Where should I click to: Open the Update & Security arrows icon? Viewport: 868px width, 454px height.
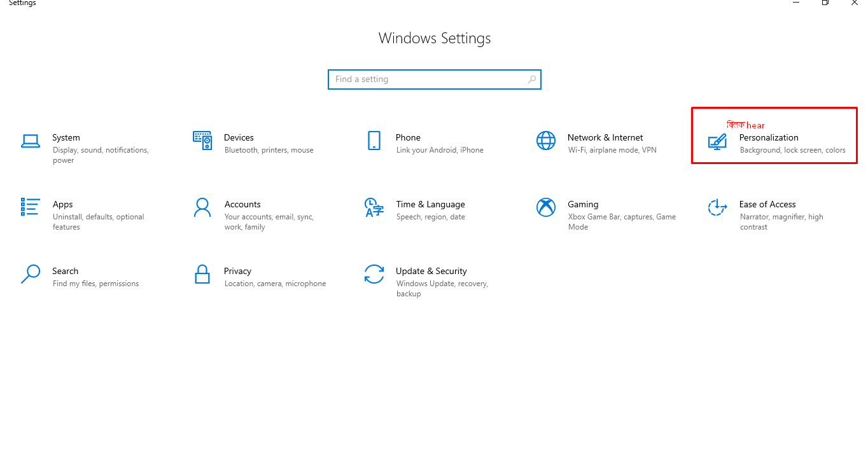pyautogui.click(x=374, y=274)
